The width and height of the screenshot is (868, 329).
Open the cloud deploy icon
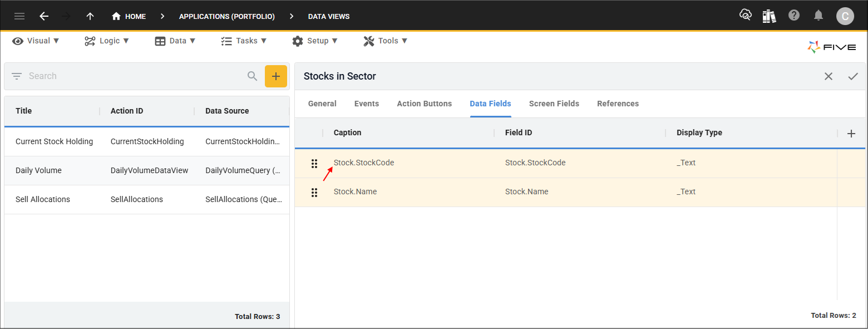tap(745, 16)
